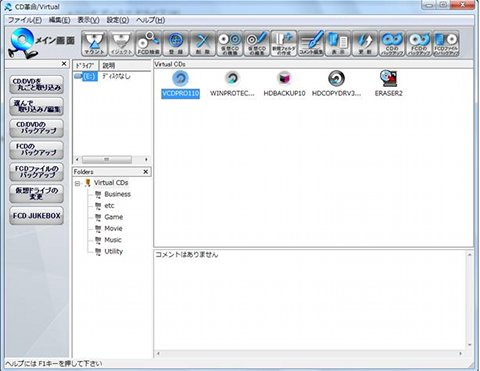The width and height of the screenshot is (480, 371).
Task: Select the Game folder in tree
Action: coord(114,217)
